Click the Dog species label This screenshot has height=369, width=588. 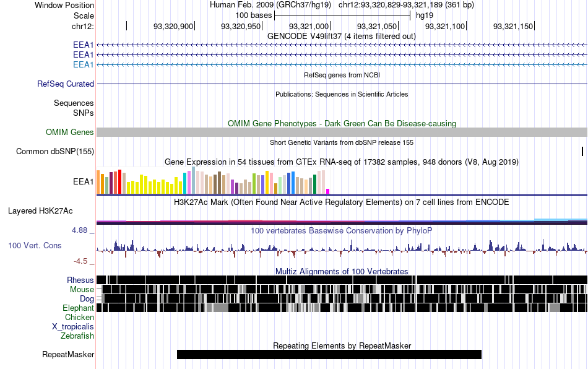tap(87, 298)
